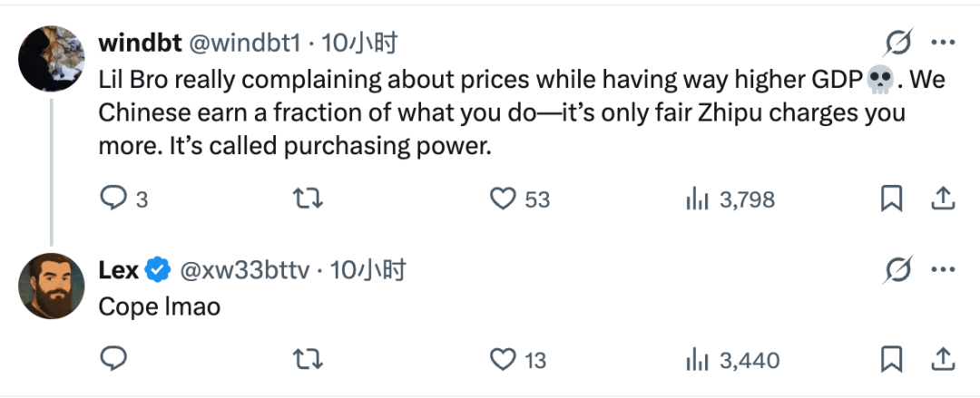Visit the @windbt1 handle link
The height and width of the screenshot is (398, 980).
point(241,43)
